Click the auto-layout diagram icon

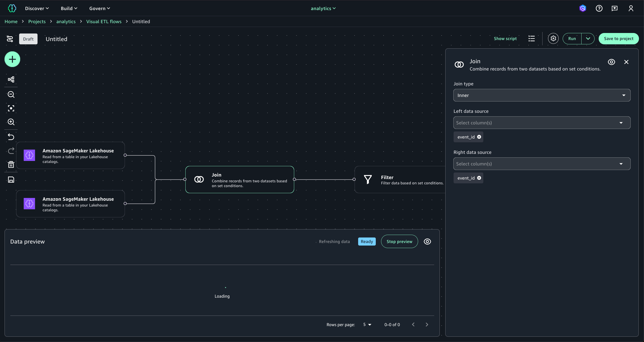point(11,80)
